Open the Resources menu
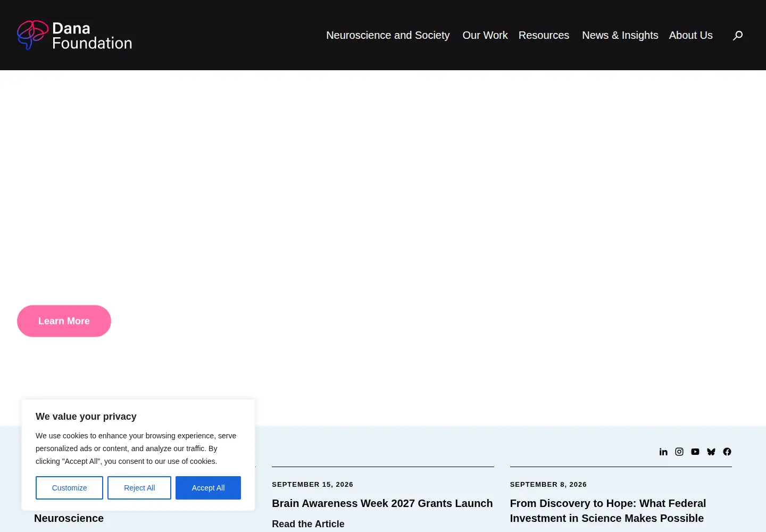The height and width of the screenshot is (532, 766). [544, 35]
